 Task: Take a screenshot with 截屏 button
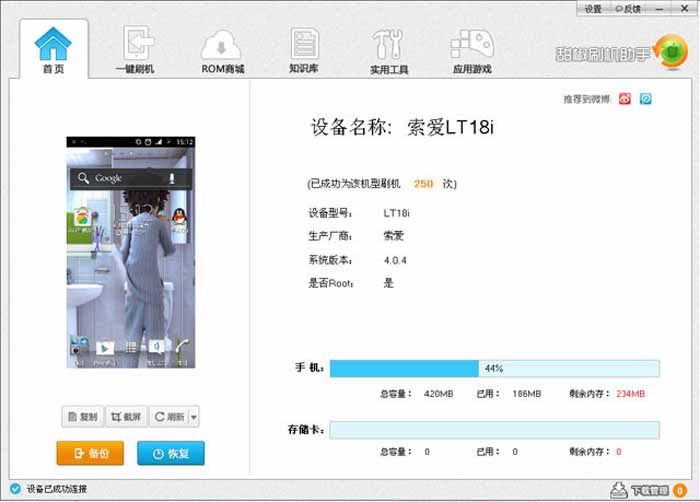click(127, 416)
